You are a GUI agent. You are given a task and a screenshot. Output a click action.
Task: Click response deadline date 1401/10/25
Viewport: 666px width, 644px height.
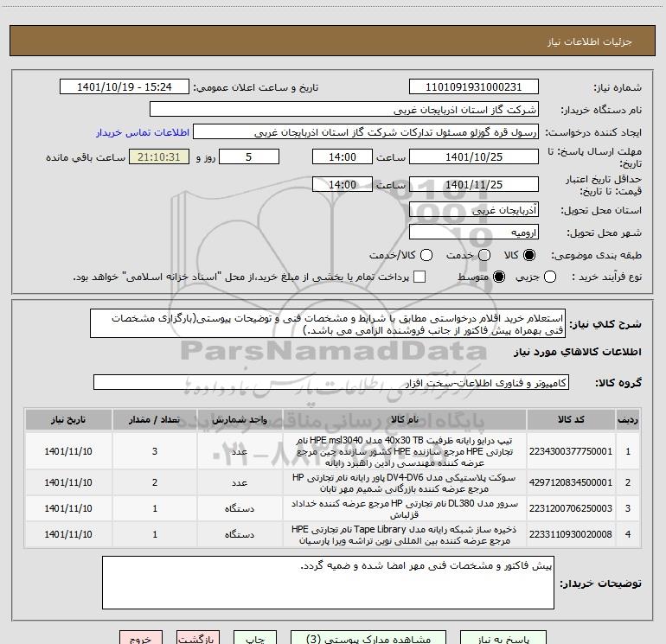point(474,156)
